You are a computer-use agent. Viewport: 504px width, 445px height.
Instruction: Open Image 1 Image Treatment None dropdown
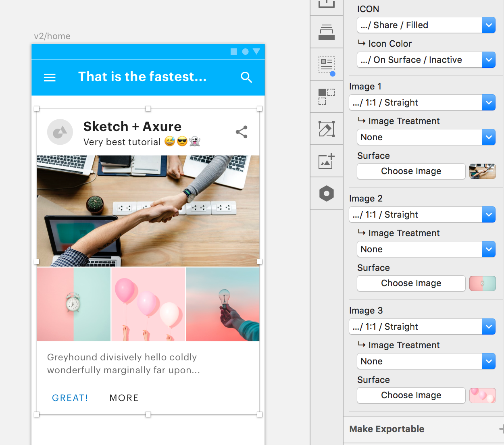coord(426,137)
